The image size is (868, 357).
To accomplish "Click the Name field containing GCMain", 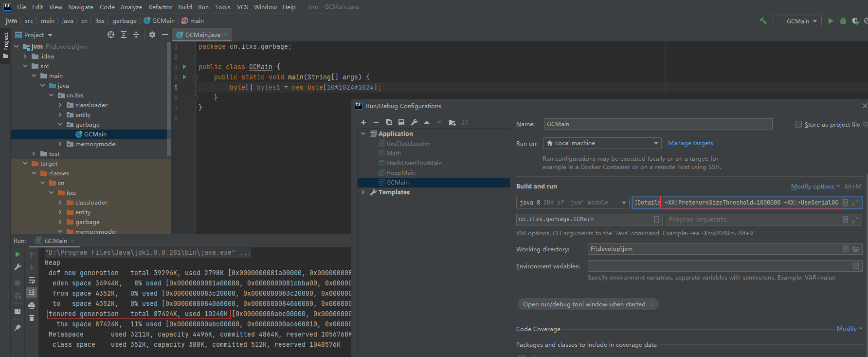I will (x=658, y=124).
